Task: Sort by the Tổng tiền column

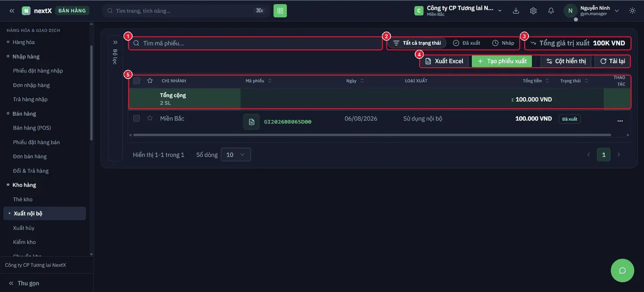Action: coord(536,81)
